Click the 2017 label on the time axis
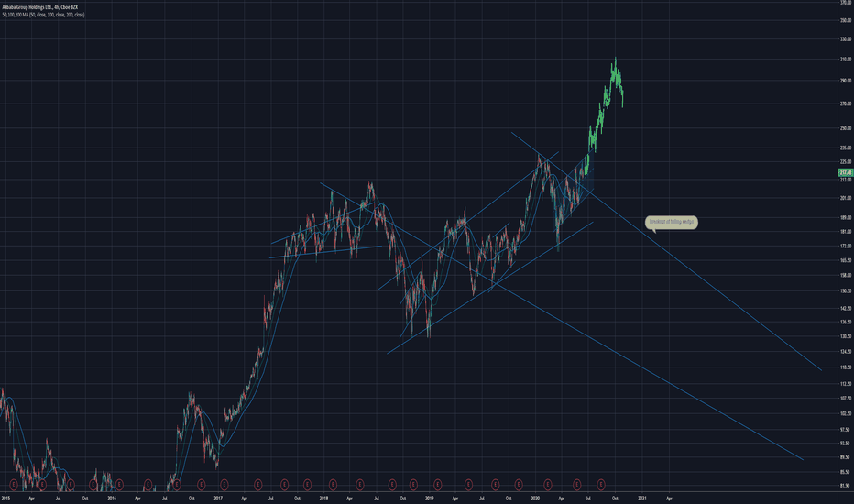Screen dimensions: 854x504 tap(218, 498)
